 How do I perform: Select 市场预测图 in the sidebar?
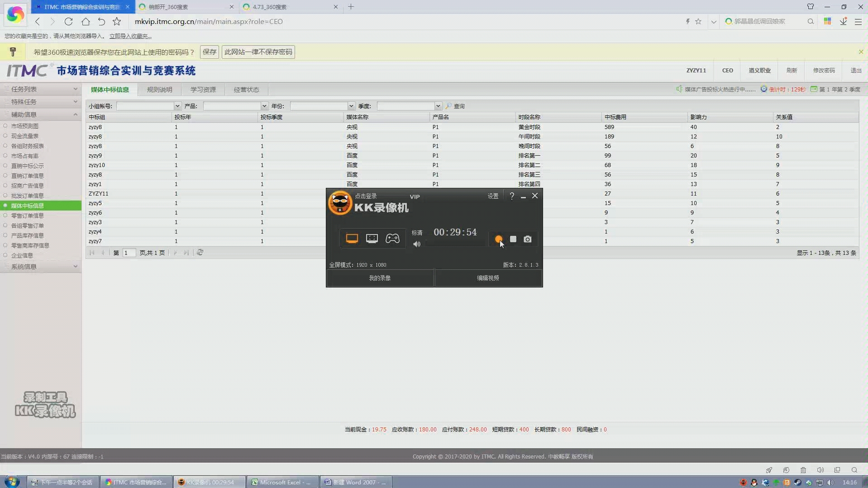point(25,126)
